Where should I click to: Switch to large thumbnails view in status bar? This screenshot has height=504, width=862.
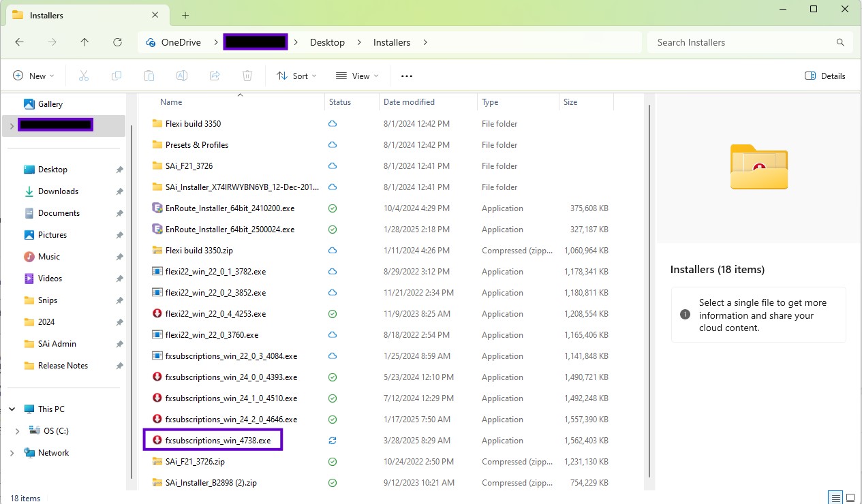pos(850,497)
